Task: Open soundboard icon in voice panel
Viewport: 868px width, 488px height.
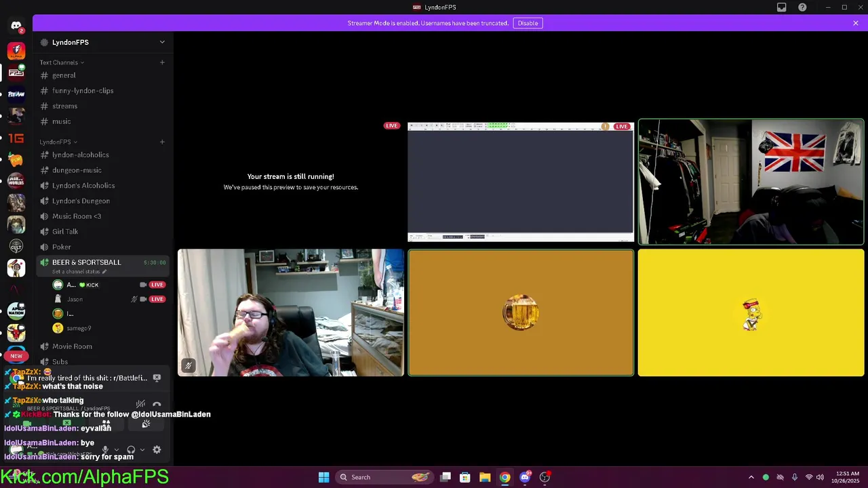Action: click(x=146, y=424)
